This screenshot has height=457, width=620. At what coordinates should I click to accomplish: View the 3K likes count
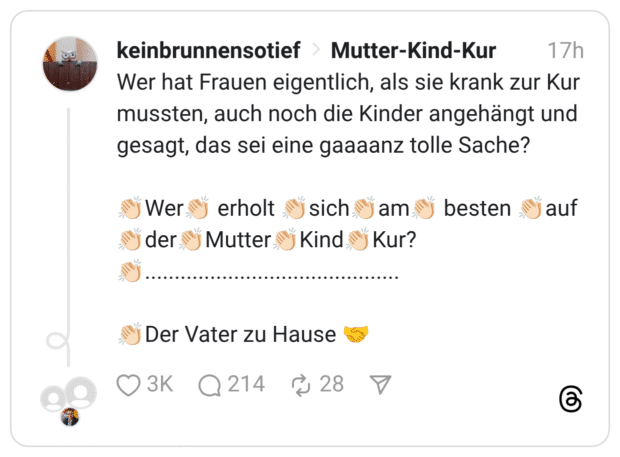pos(160,385)
